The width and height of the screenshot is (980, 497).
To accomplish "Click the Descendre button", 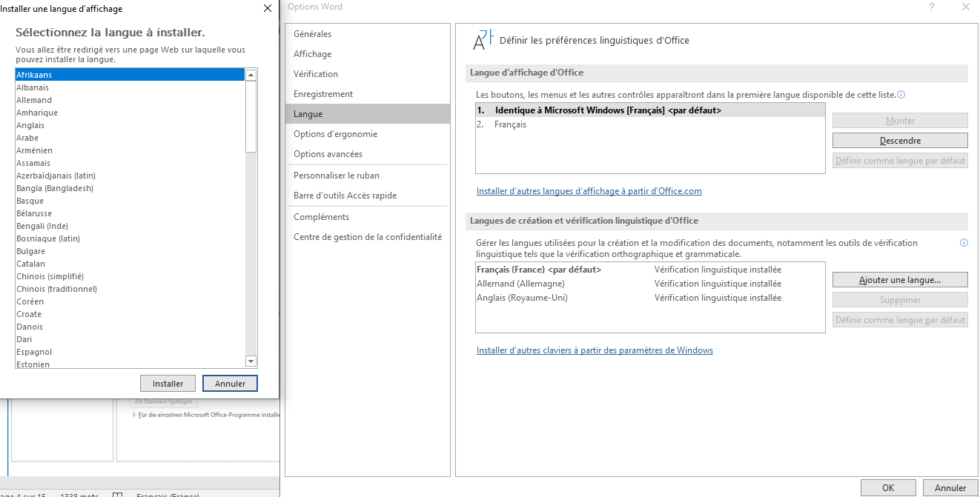I will (x=900, y=141).
